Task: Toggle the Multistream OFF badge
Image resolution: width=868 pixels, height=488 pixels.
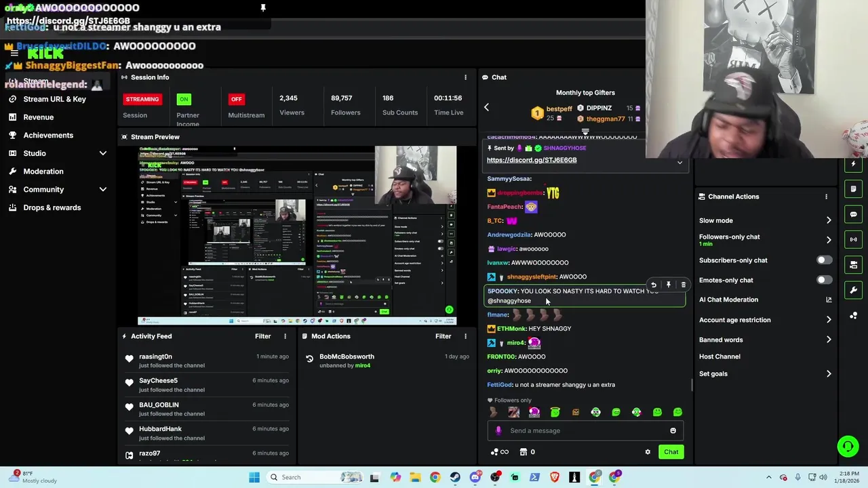Action: 236,99
